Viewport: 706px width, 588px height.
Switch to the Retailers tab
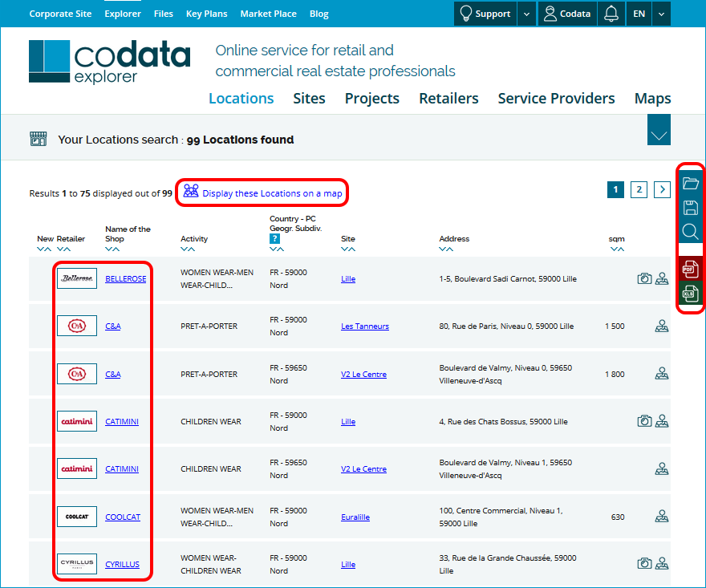pos(448,98)
